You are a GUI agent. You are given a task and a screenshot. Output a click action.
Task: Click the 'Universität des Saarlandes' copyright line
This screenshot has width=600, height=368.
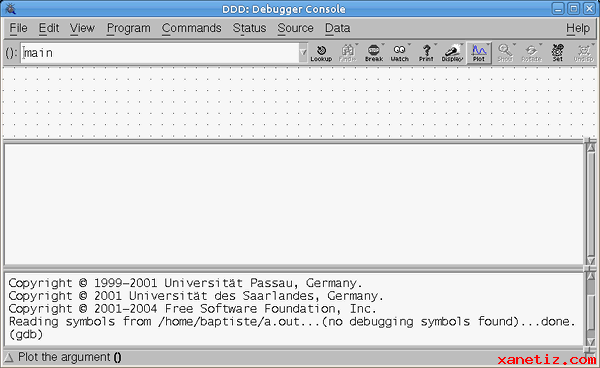pos(196,296)
